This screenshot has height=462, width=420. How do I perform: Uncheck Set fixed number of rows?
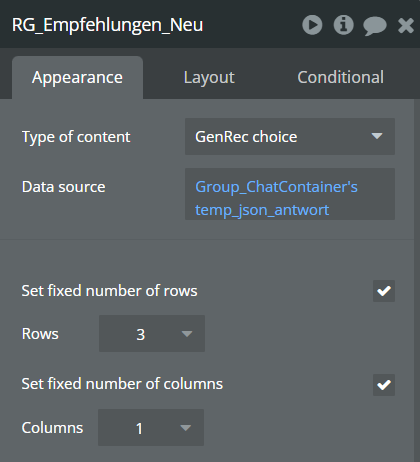pyautogui.click(x=384, y=291)
